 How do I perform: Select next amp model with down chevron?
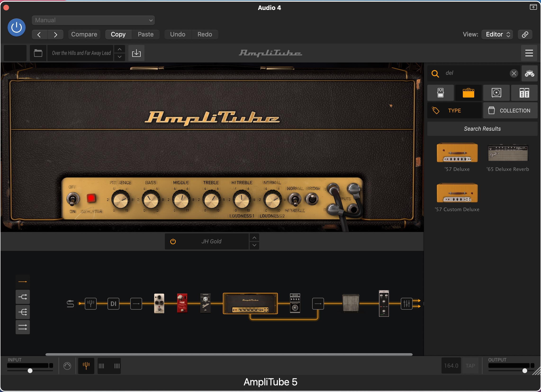(254, 245)
